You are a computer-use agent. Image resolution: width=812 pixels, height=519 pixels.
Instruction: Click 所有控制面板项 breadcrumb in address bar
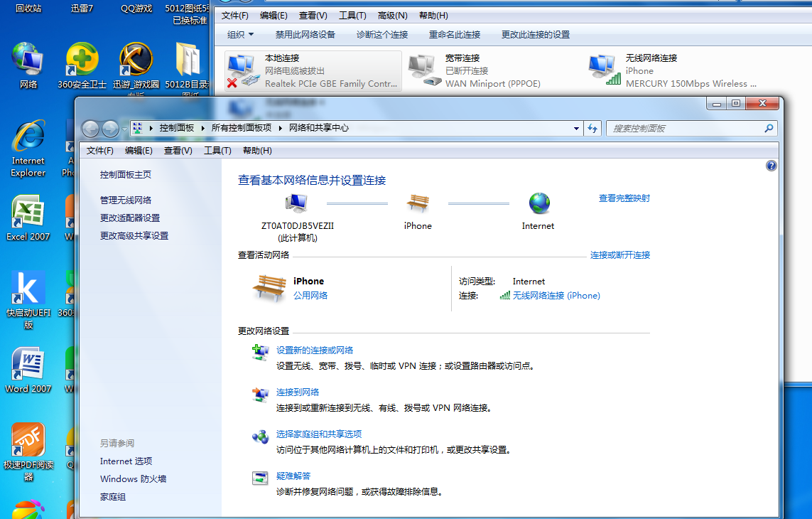(242, 128)
